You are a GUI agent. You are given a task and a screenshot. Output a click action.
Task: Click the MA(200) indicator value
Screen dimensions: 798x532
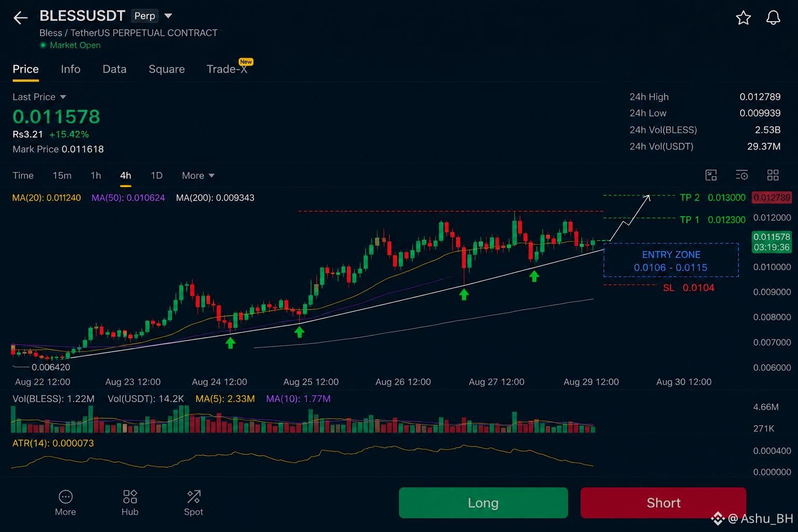215,197
